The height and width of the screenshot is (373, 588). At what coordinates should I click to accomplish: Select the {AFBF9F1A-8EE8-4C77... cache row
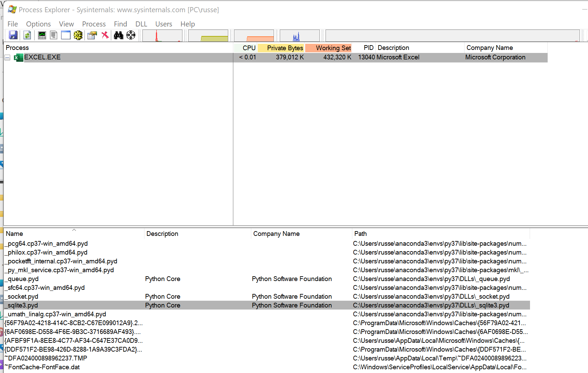coord(267,341)
